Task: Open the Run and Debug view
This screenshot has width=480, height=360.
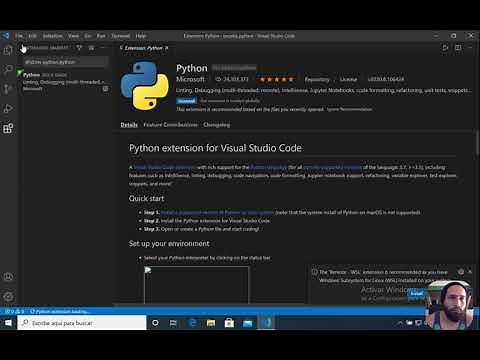Action: [x=8, y=109]
